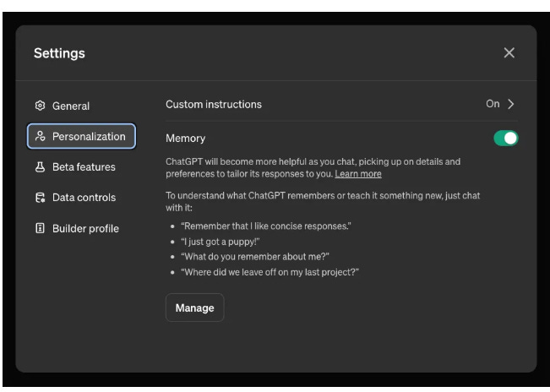Click the Manage memory button
This screenshot has height=392, width=550.
pos(194,308)
